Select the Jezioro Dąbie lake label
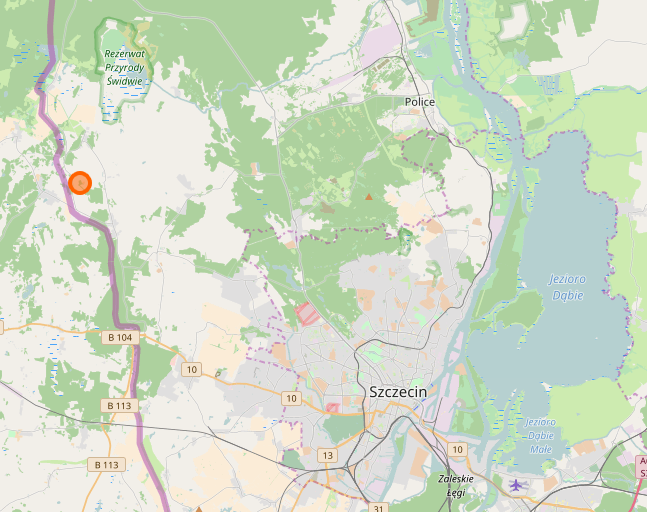Image resolution: width=647 pixels, height=512 pixels. (x=567, y=287)
